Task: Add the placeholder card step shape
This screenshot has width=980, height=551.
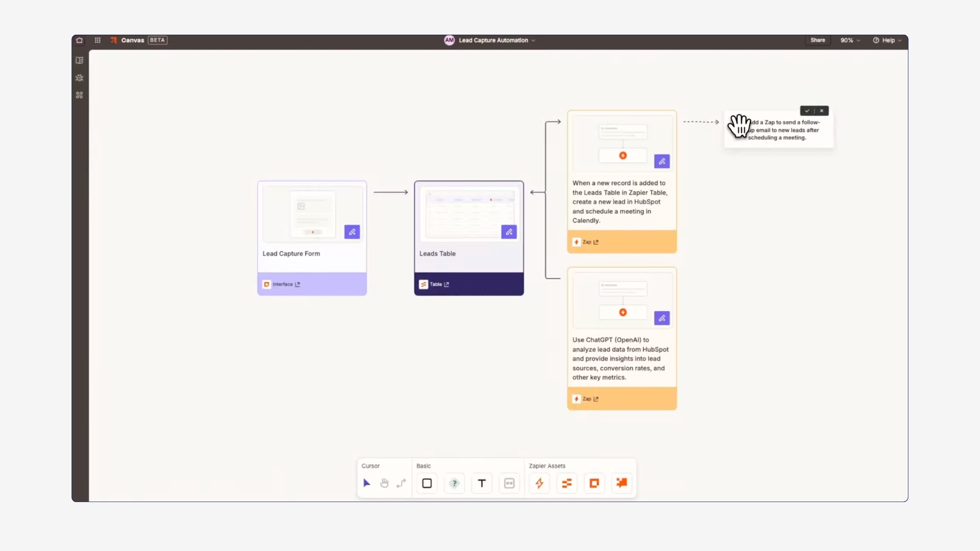Action: pos(509,483)
